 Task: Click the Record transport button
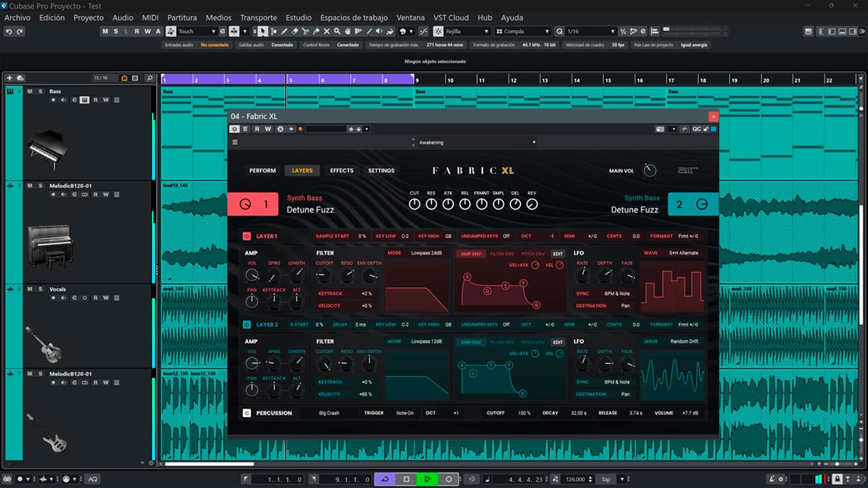(448, 479)
